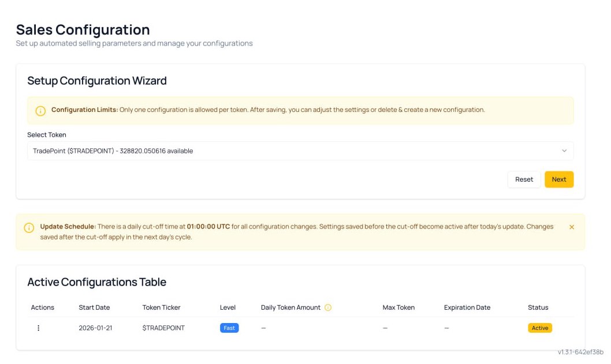Click the Max Token column header
The image size is (611, 364).
click(x=398, y=307)
